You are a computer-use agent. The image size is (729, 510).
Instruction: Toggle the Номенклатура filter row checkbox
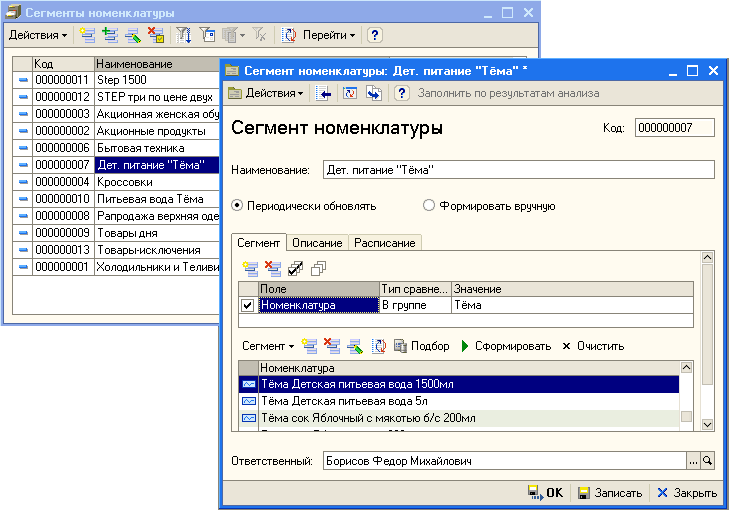247,306
